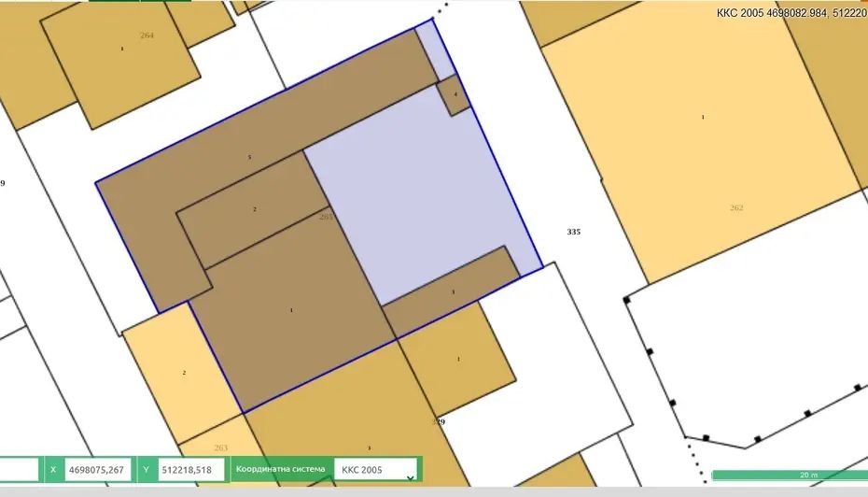Click the Y label beside the coordinate field
The height and width of the screenshot is (497, 868).
point(147,469)
